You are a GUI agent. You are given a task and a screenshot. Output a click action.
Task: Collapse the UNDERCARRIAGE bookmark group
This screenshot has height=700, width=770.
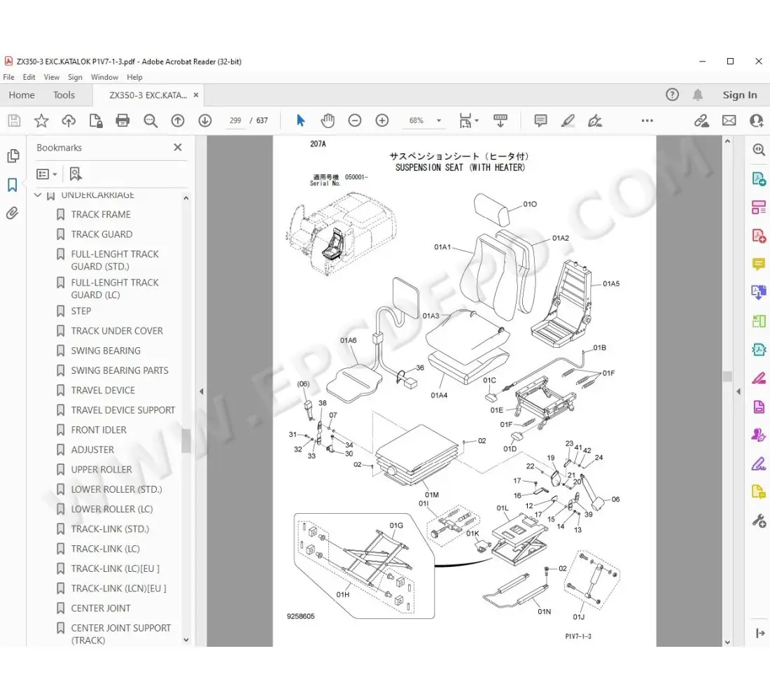(38, 195)
